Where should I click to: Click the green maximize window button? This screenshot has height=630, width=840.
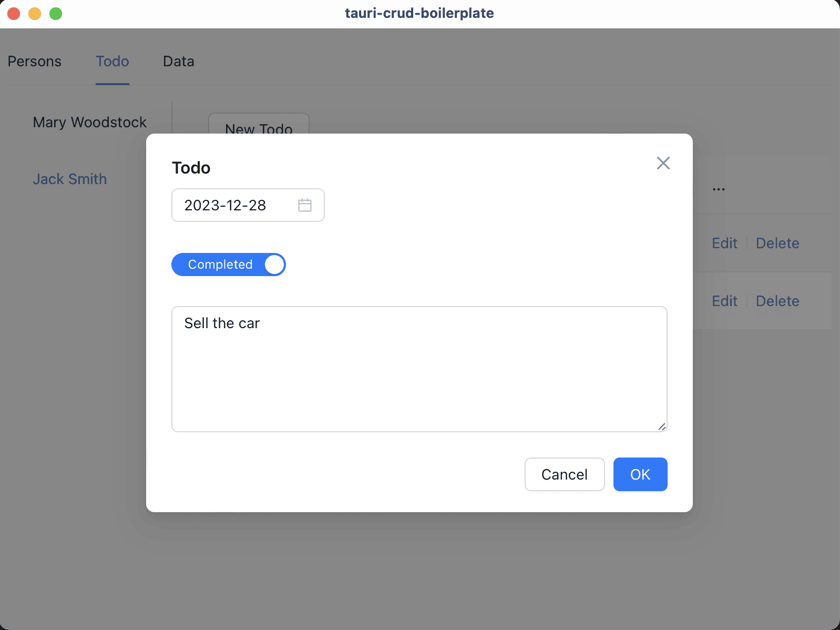[x=56, y=14]
